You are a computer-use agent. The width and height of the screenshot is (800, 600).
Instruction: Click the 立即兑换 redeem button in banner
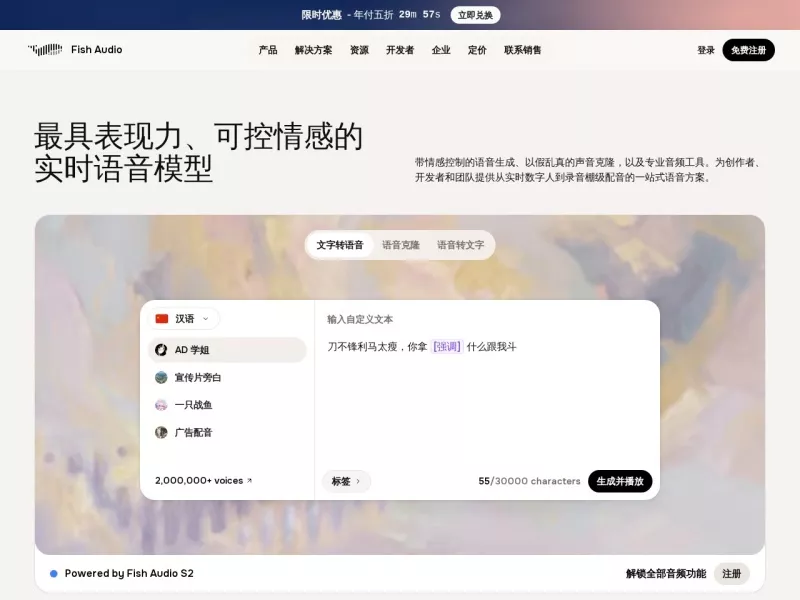coord(475,15)
